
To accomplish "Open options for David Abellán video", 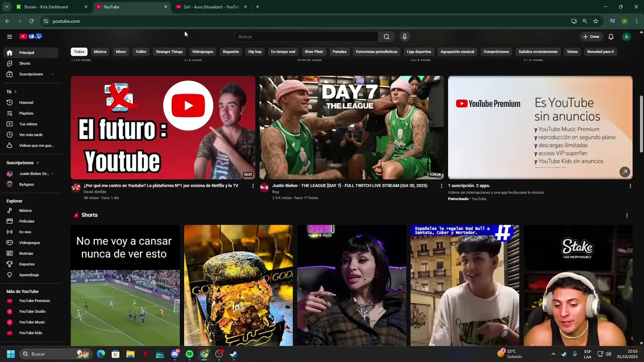I will point(253,186).
